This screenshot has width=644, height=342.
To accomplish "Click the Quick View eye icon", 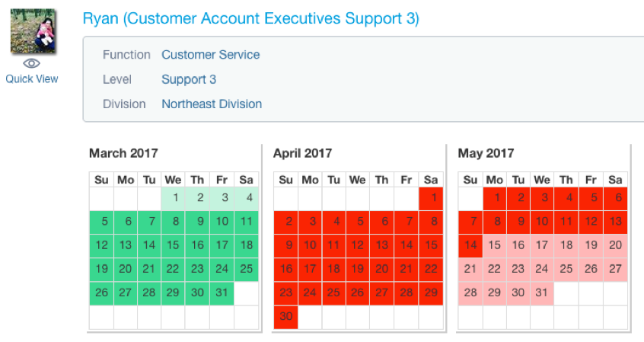I will (32, 63).
